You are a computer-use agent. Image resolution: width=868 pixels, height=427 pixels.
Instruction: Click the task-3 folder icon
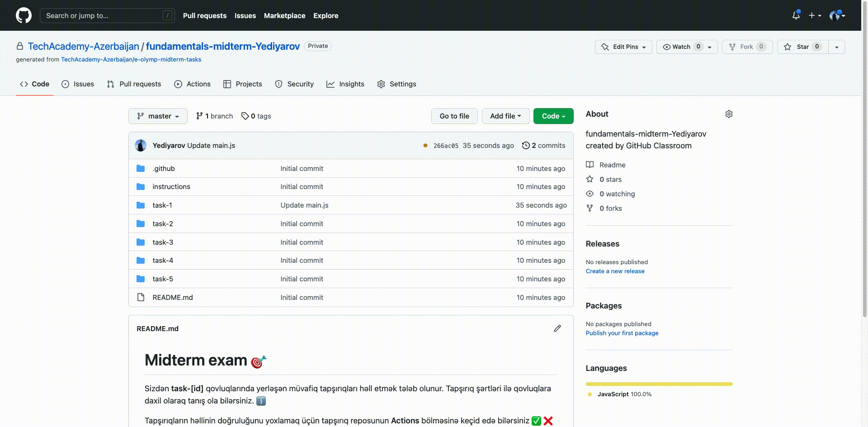(x=141, y=242)
